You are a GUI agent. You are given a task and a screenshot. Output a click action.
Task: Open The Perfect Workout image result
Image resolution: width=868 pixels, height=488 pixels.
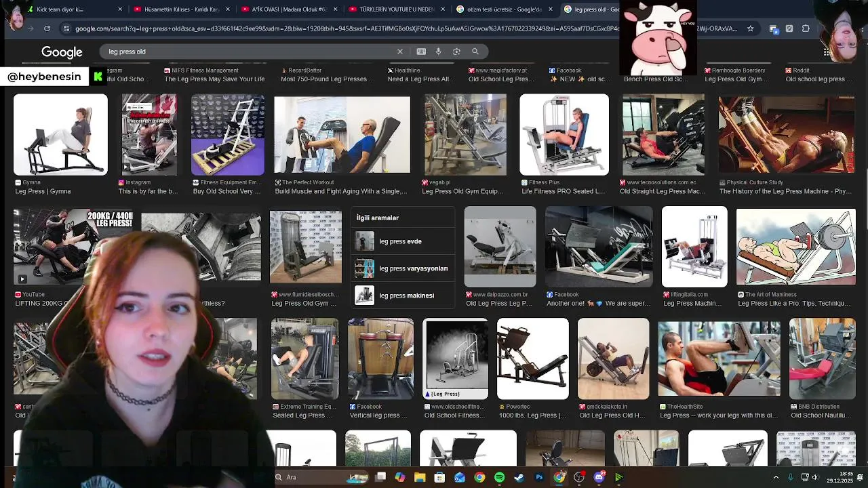tap(342, 135)
